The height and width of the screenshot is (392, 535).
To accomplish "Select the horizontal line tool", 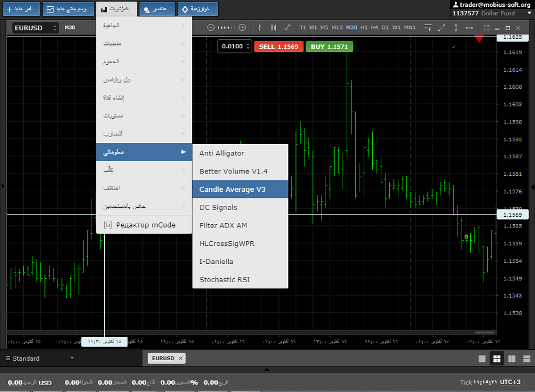I will pyautogui.click(x=470, y=28).
